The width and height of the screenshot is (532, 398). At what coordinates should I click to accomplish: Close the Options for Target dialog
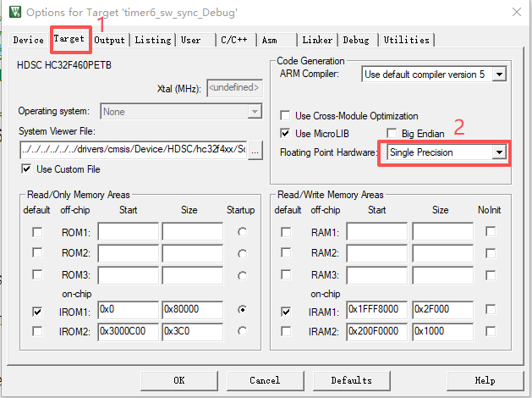517,12
